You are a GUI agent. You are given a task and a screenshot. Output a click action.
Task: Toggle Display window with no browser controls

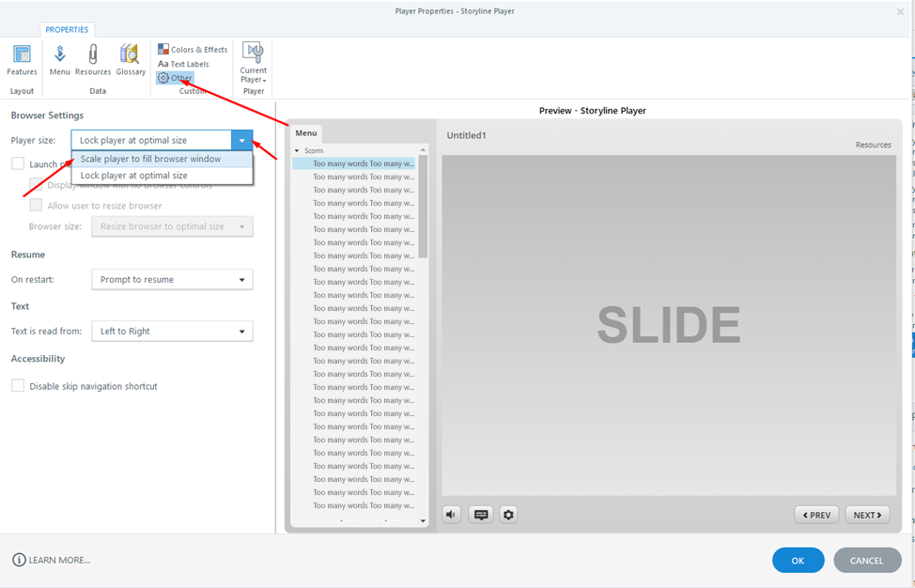[x=37, y=185]
